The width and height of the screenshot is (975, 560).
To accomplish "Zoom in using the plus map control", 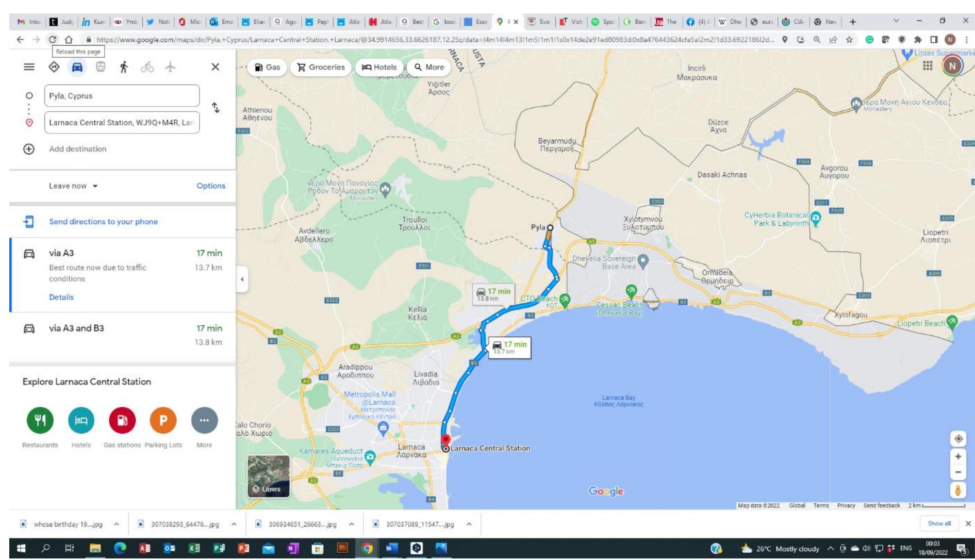I will [957, 456].
